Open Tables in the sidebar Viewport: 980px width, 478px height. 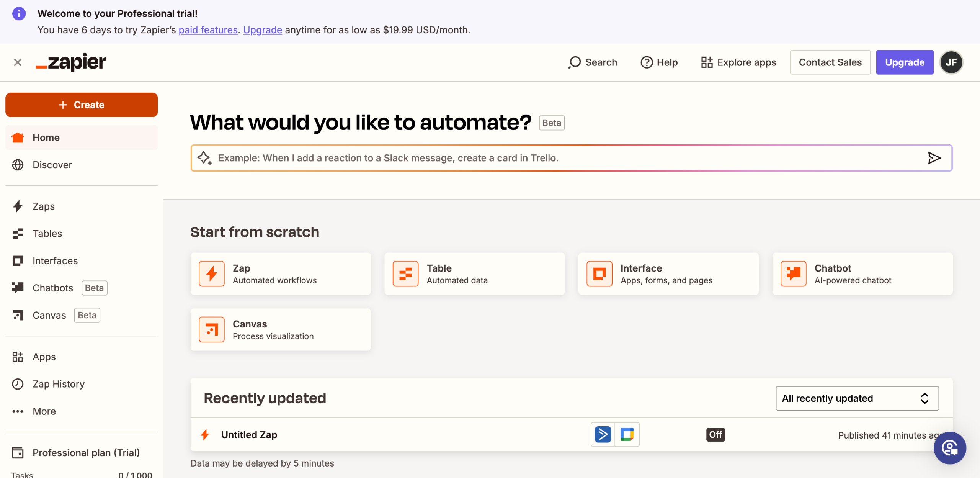(x=47, y=234)
